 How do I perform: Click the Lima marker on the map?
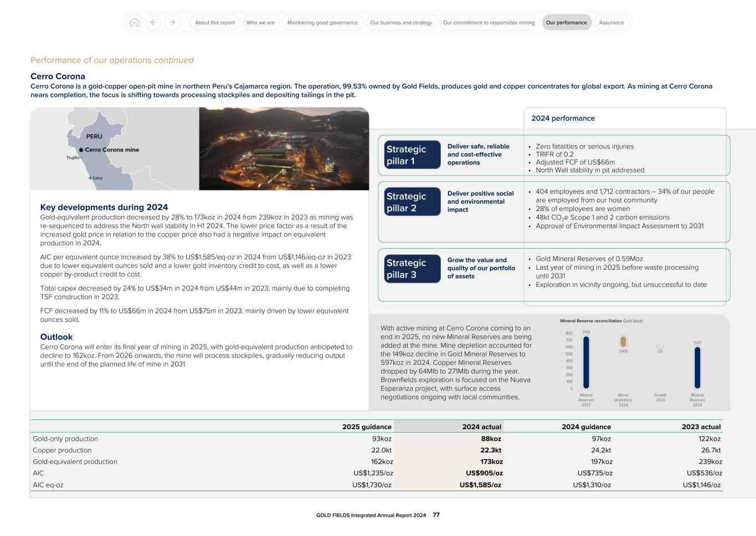tap(91, 178)
